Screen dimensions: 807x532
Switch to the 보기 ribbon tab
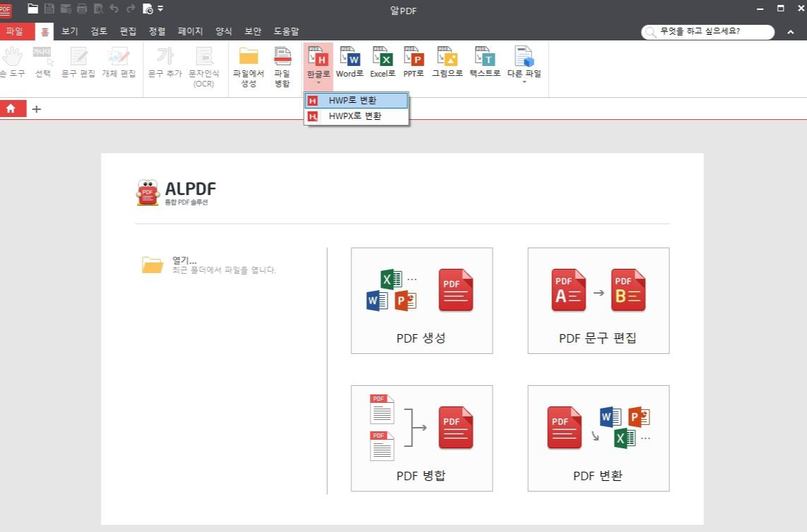point(70,31)
